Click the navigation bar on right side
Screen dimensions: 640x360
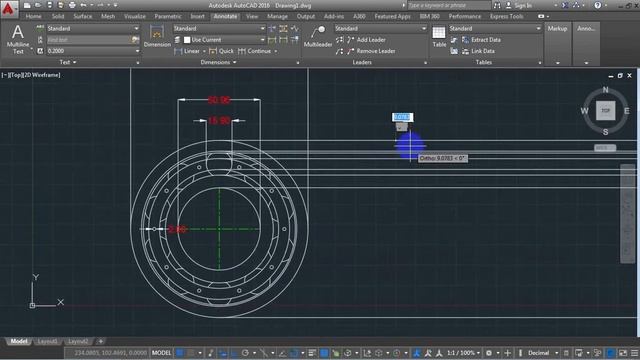coord(628,213)
